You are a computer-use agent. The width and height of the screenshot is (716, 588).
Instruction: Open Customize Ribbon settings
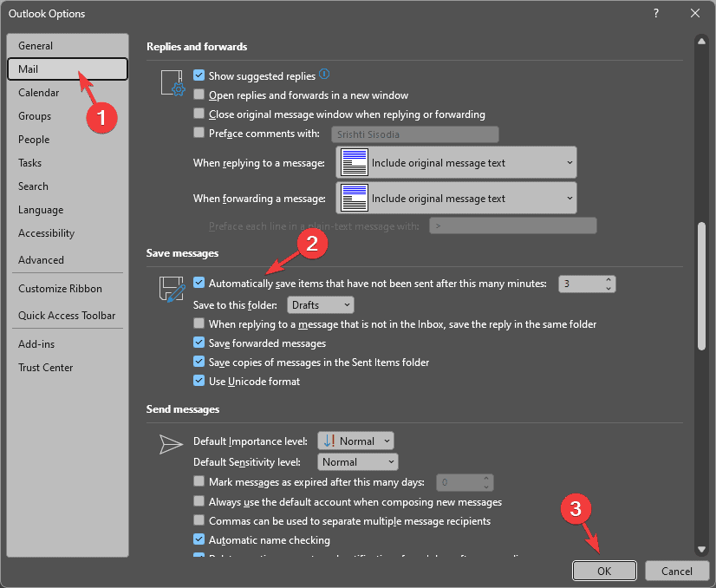[68, 289]
